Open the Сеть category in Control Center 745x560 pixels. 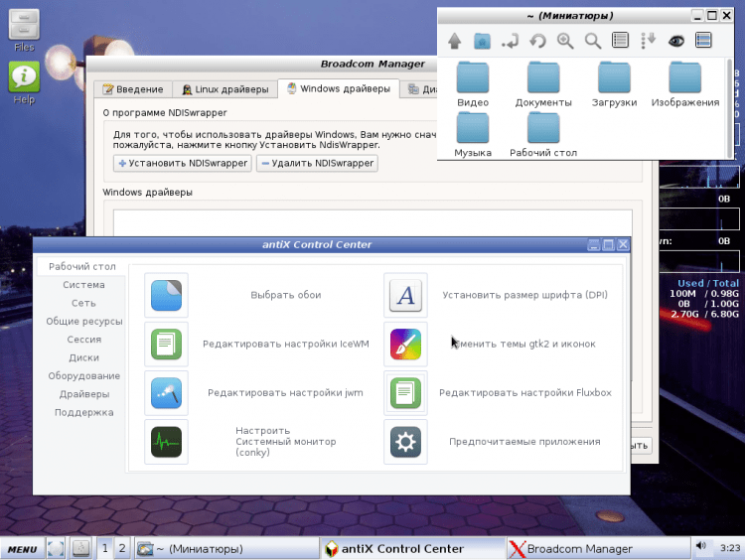83,303
